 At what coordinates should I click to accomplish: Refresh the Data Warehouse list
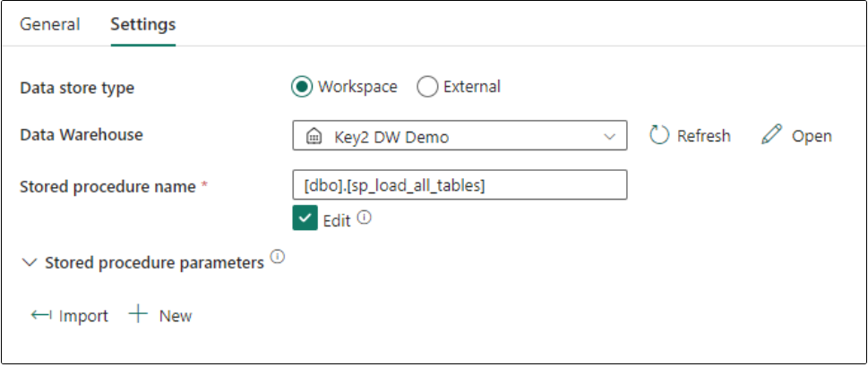coord(690,136)
